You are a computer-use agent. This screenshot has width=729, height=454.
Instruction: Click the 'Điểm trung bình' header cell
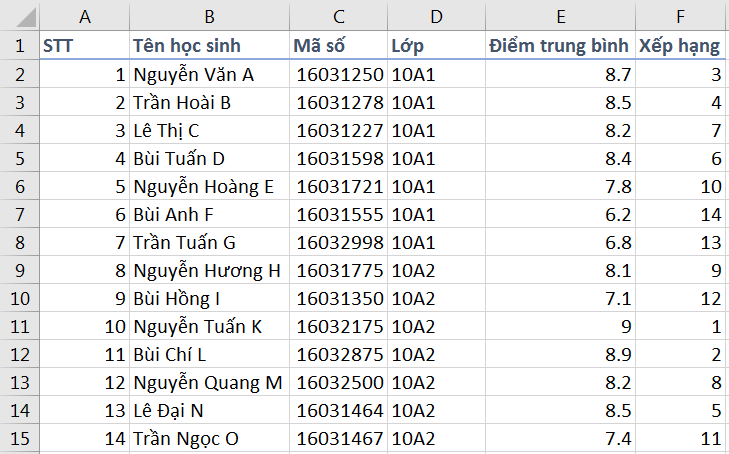560,46
